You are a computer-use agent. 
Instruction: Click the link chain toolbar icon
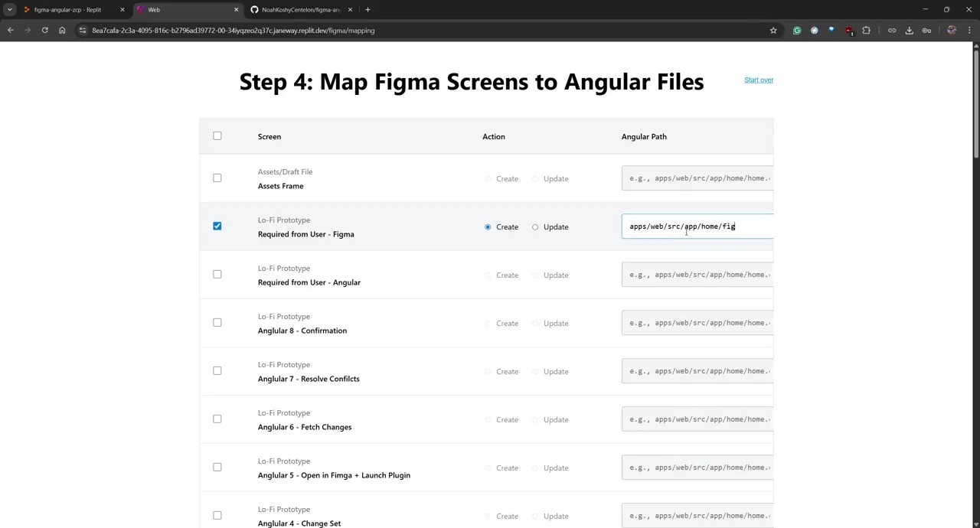(x=892, y=31)
